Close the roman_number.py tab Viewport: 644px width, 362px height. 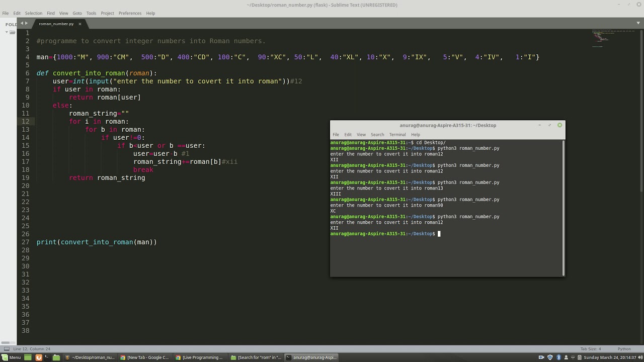[x=79, y=24]
